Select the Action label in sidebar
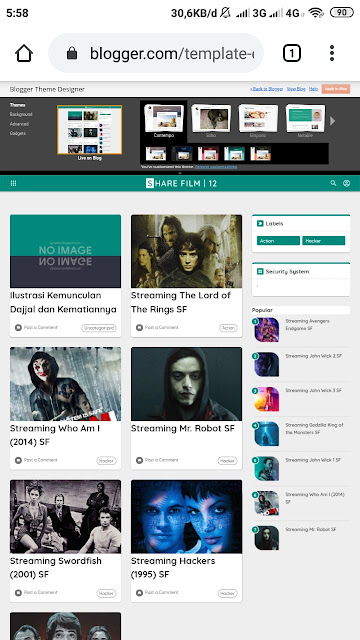 (278, 241)
